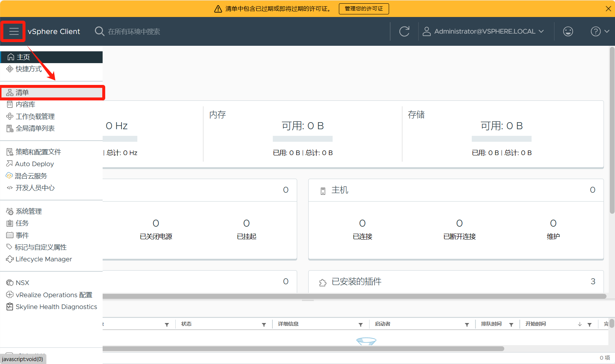Image resolution: width=615 pixels, height=364 pixels.
Task: Toggle the hamburger navigation menu
Action: coord(14,31)
